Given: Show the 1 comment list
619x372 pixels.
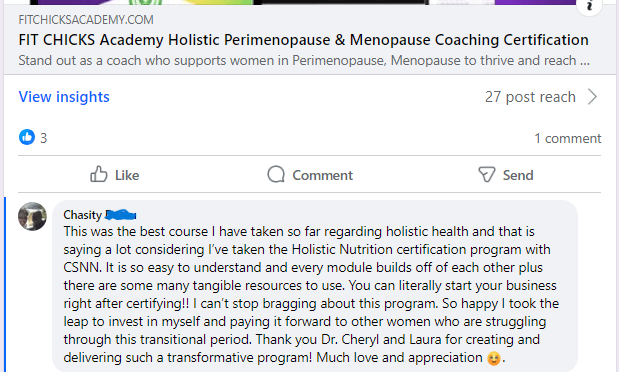Looking at the screenshot, I should (568, 138).
